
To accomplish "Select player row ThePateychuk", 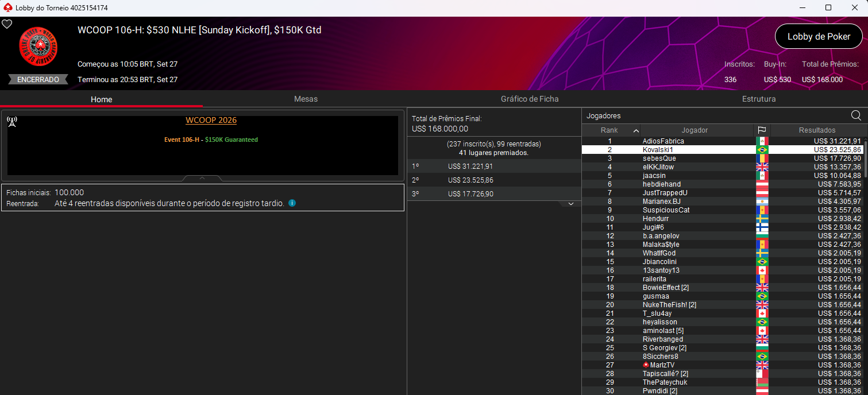I will pyautogui.click(x=723, y=382).
